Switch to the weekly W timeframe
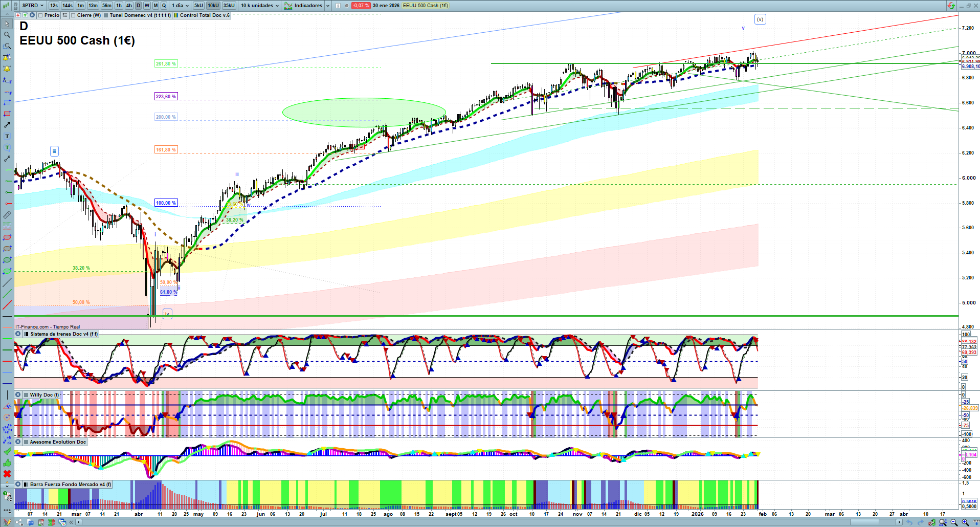 coord(147,6)
